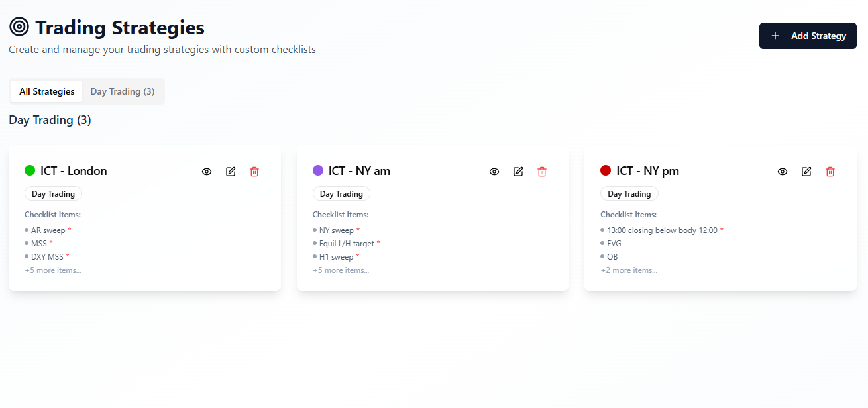This screenshot has width=868, height=408.
Task: Click trash icon on ICT - NY am
Action: [542, 172]
